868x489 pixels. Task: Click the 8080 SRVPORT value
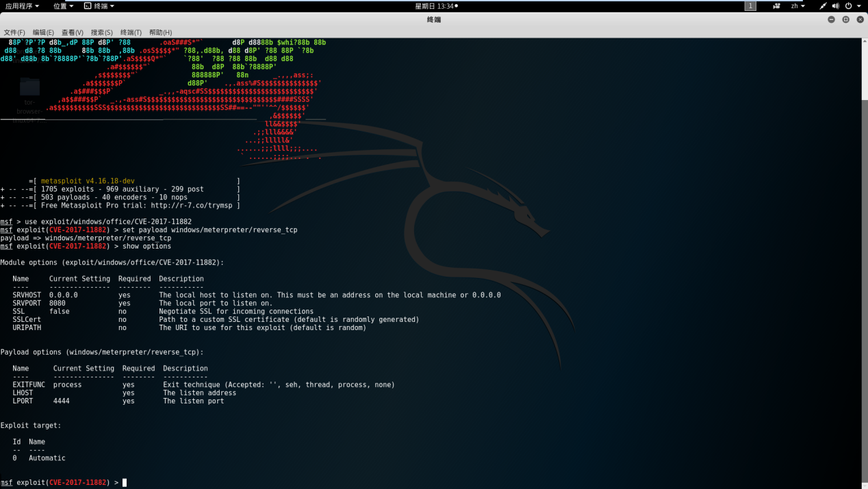[58, 303]
